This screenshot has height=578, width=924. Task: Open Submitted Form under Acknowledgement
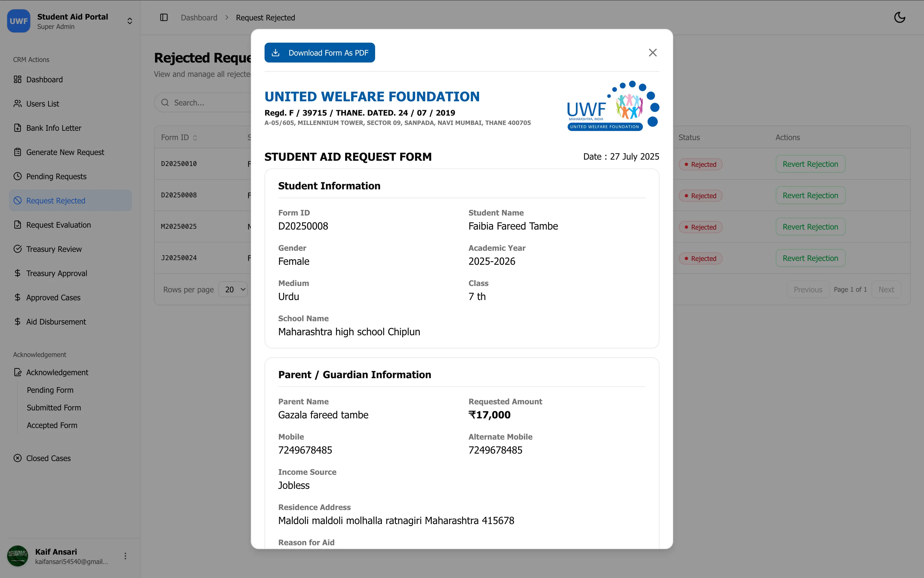coord(54,408)
